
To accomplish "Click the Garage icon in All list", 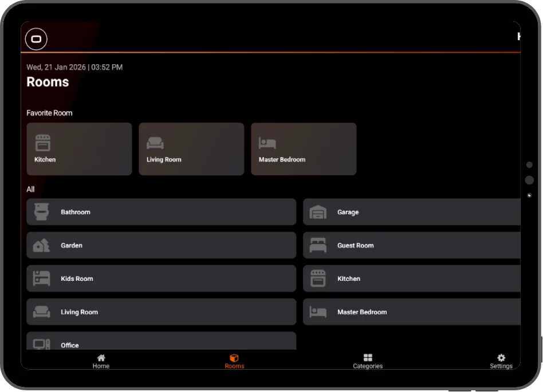I will 318,212.
